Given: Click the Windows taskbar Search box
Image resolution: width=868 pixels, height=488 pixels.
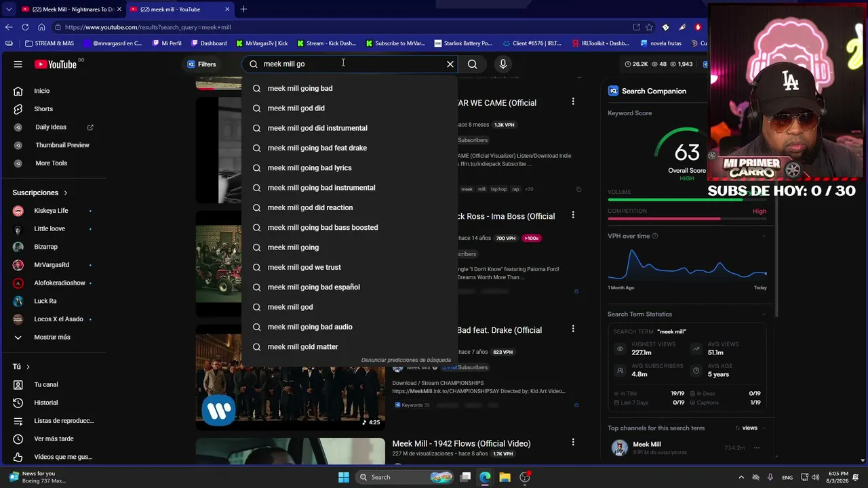Looking at the screenshot, I should coord(404,477).
